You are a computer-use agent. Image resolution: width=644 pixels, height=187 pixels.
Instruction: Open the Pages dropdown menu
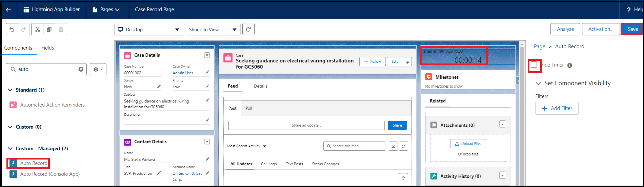[x=107, y=10]
